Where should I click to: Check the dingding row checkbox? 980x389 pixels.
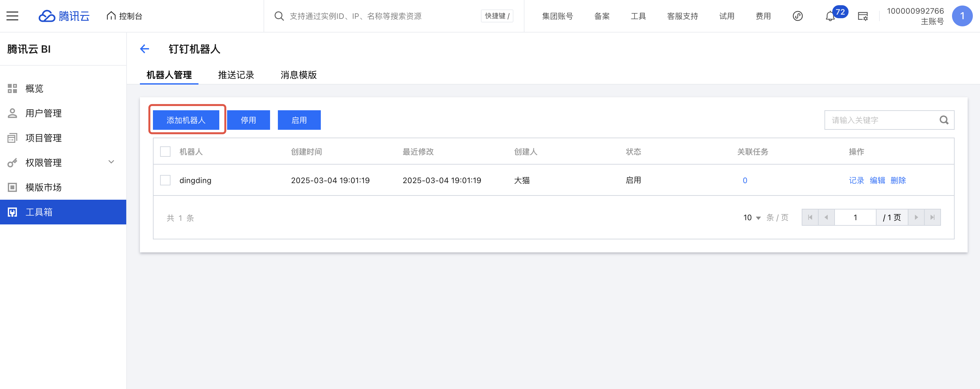point(165,180)
